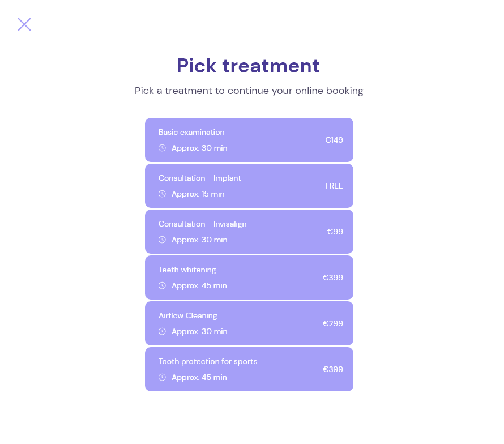Click the clock icon under Airflow Cleaning
504x444 pixels.
(162, 331)
